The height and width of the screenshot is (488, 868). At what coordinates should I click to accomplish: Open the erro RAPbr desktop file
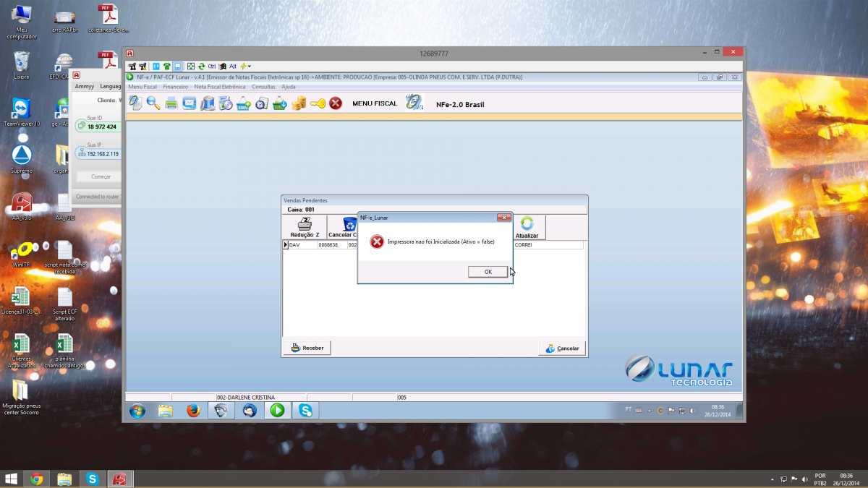tap(64, 22)
